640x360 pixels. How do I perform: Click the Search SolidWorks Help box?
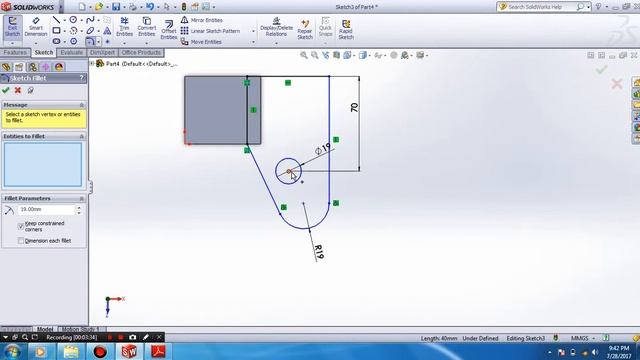(x=540, y=7)
